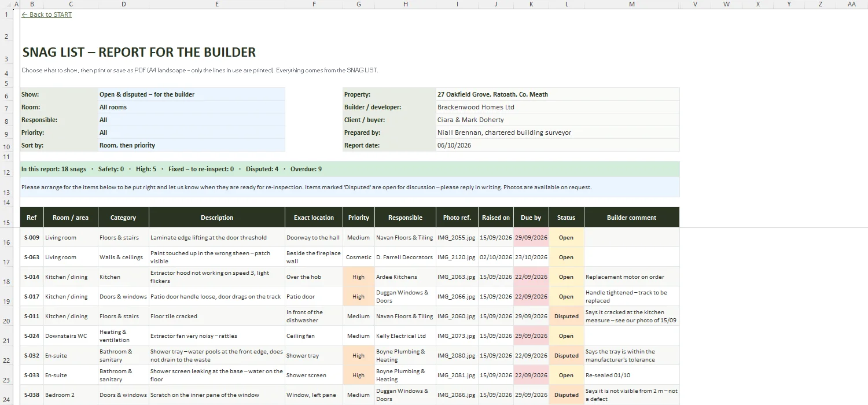This screenshot has width=868, height=405.
Task: Select the Ciara & Mark Doherty cell
Action: [x=558, y=120]
